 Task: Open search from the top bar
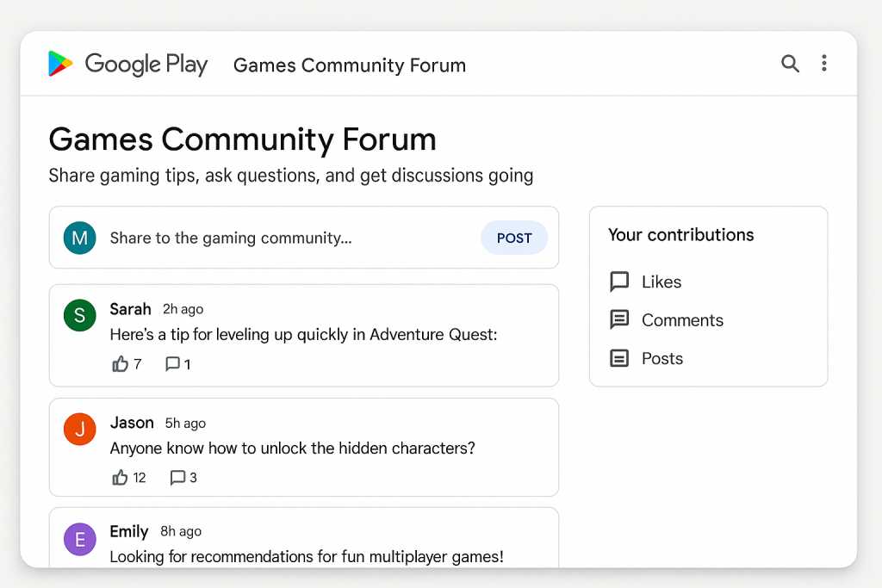pos(790,64)
